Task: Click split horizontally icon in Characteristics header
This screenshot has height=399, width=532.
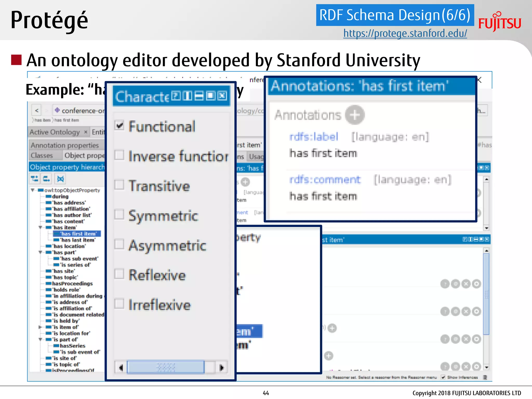Action: click(x=199, y=96)
